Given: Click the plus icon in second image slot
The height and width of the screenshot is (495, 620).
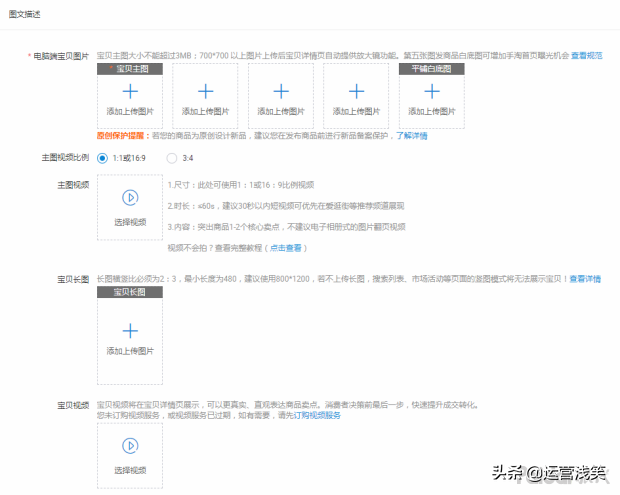Looking at the screenshot, I should coord(206,91).
